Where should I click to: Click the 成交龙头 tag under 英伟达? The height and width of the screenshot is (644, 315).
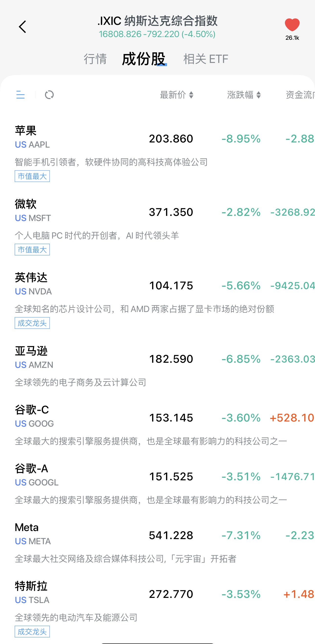(x=32, y=323)
